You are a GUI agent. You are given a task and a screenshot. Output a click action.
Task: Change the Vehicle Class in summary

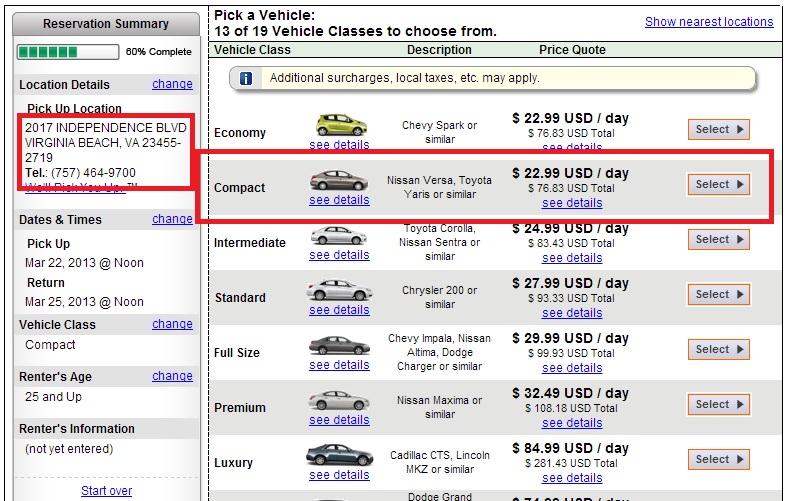pos(172,324)
